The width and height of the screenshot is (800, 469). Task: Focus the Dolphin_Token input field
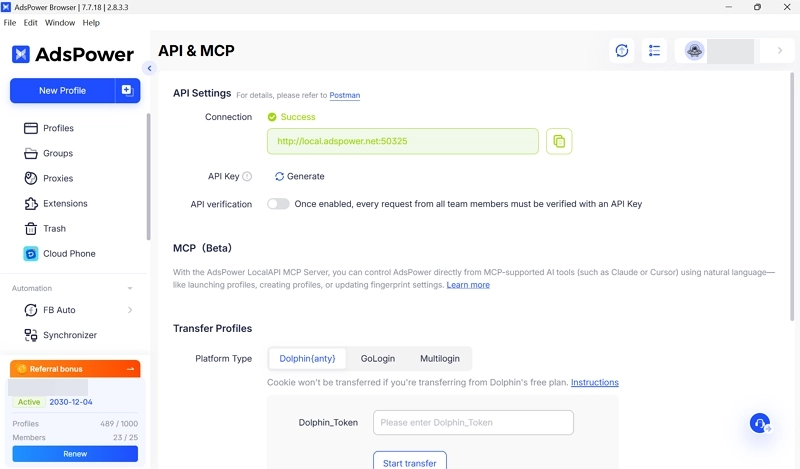[x=473, y=423]
